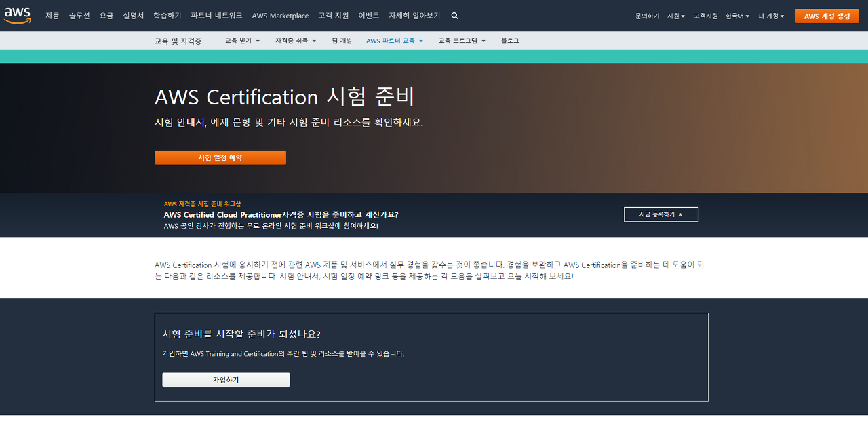The image size is (868, 428).
Task: Go to 요금 in top navigation
Action: click(x=106, y=16)
